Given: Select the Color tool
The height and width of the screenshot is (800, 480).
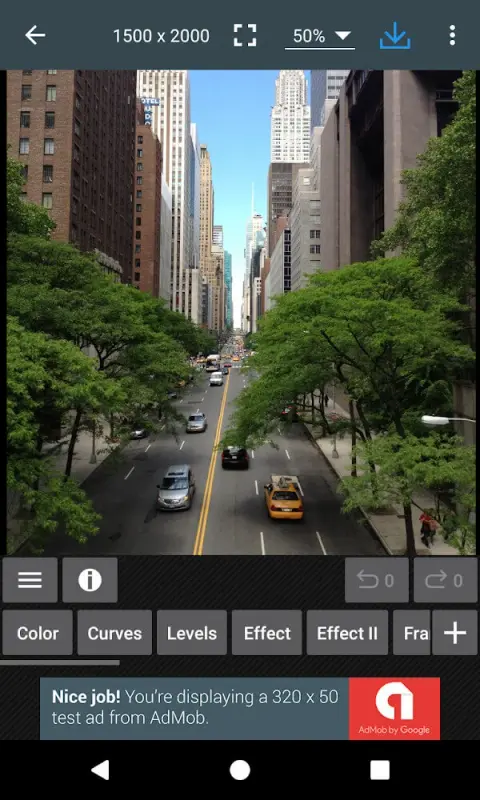Looking at the screenshot, I should (37, 633).
